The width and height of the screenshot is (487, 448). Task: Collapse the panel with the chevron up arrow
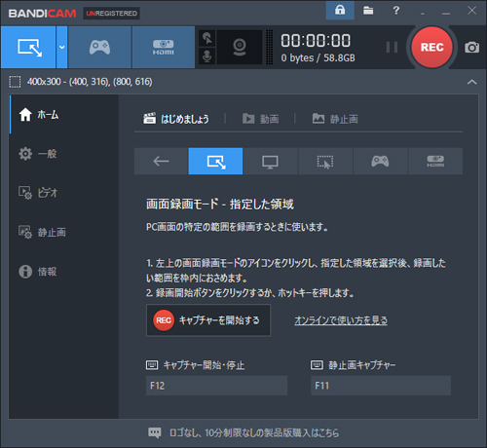(x=471, y=82)
